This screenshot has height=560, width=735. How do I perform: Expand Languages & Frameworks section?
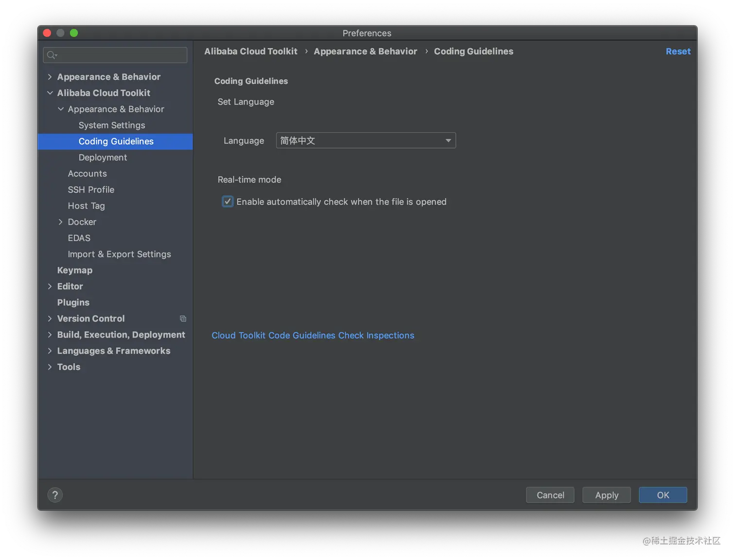(x=50, y=351)
